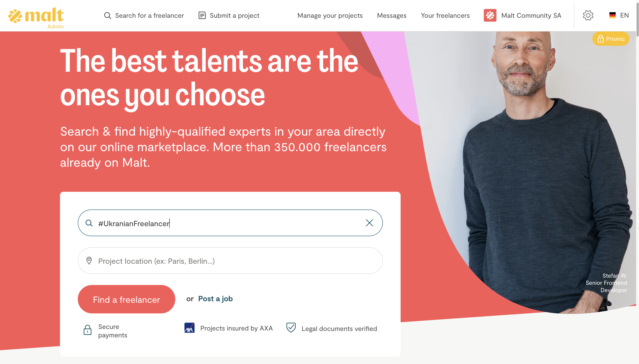
Task: Click the German flag icon
Action: (612, 16)
